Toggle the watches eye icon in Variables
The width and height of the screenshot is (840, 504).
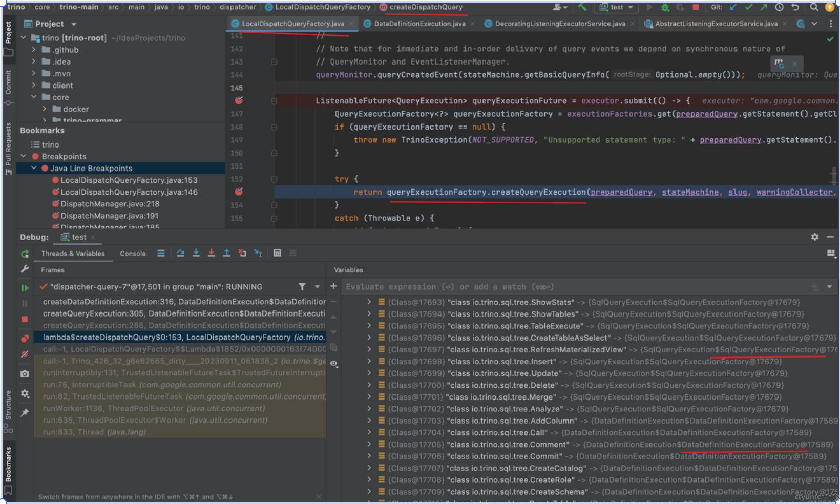click(333, 363)
